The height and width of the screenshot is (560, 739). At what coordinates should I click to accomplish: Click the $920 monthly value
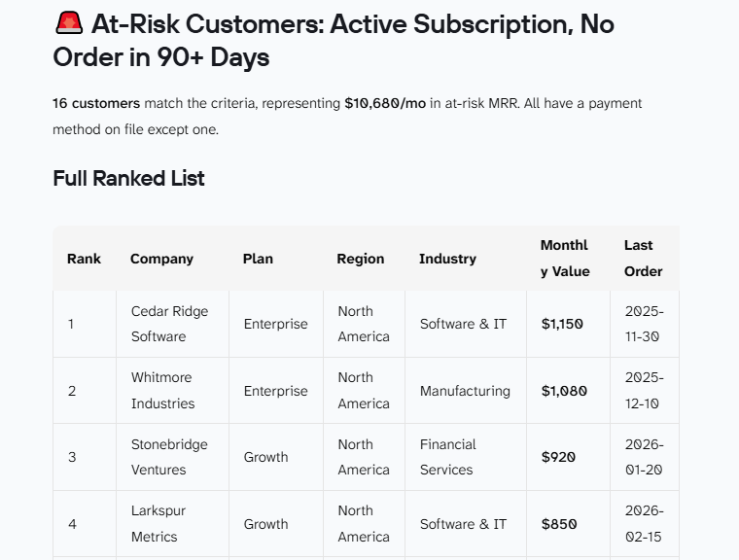click(558, 457)
